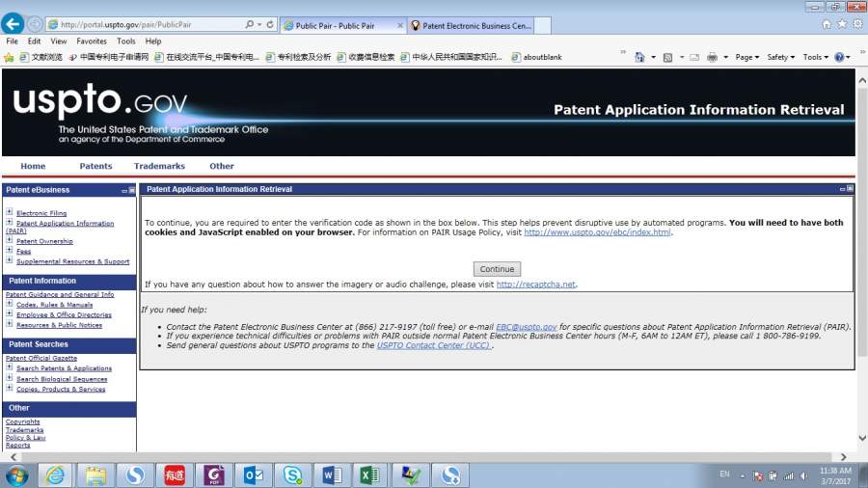Open the File menu
868x488 pixels.
coord(13,41)
